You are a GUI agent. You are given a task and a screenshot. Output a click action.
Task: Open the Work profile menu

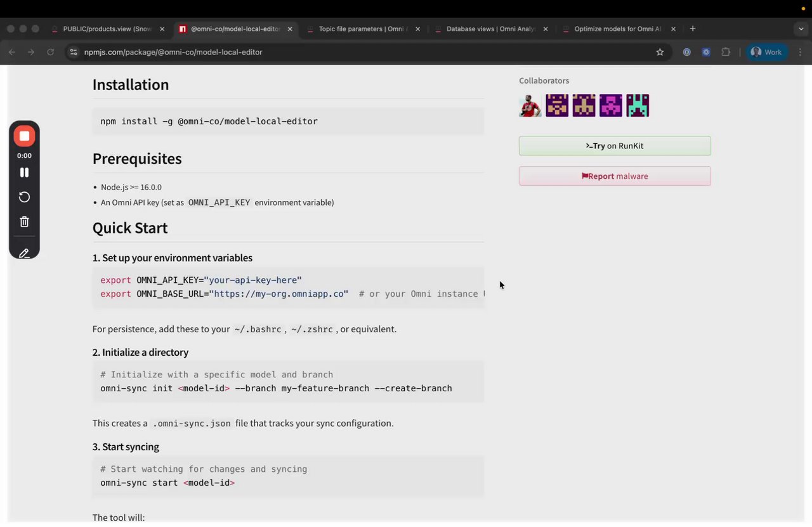766,52
